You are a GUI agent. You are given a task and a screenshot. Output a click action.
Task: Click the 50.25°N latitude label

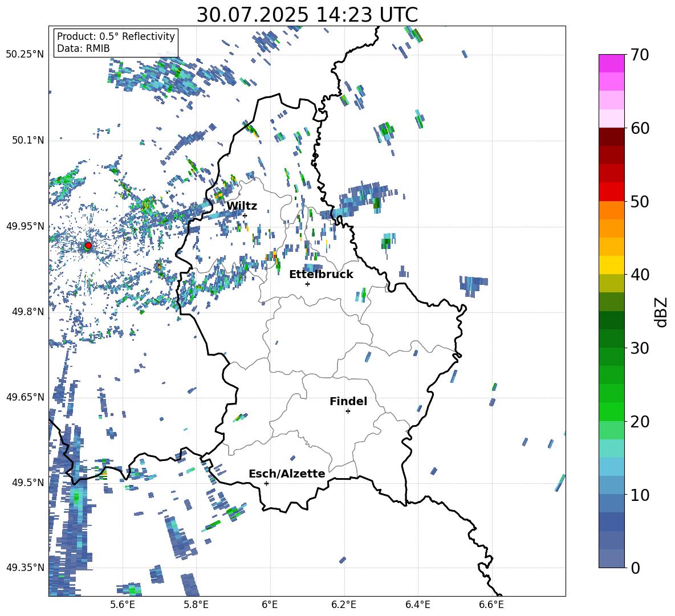[x=25, y=55]
